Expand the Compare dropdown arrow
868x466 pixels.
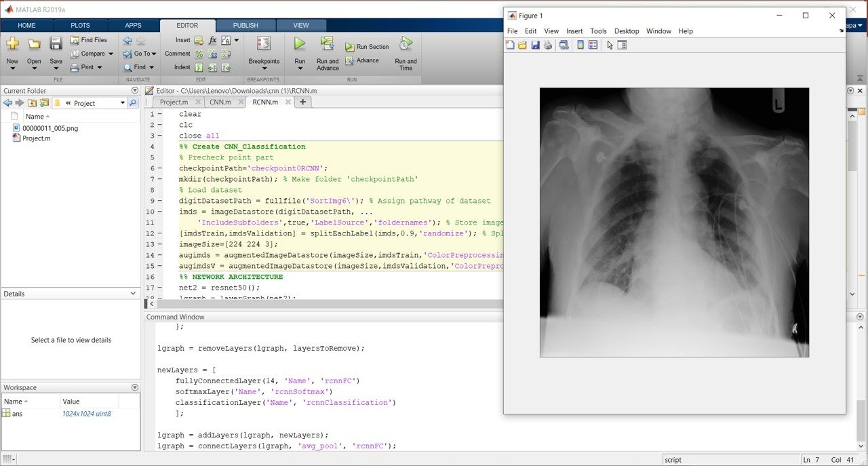(x=111, y=54)
